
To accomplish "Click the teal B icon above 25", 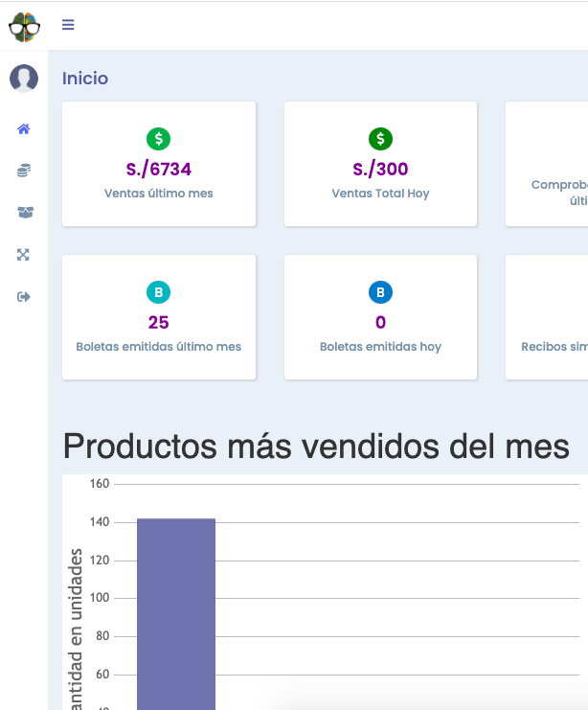I will click(x=159, y=292).
